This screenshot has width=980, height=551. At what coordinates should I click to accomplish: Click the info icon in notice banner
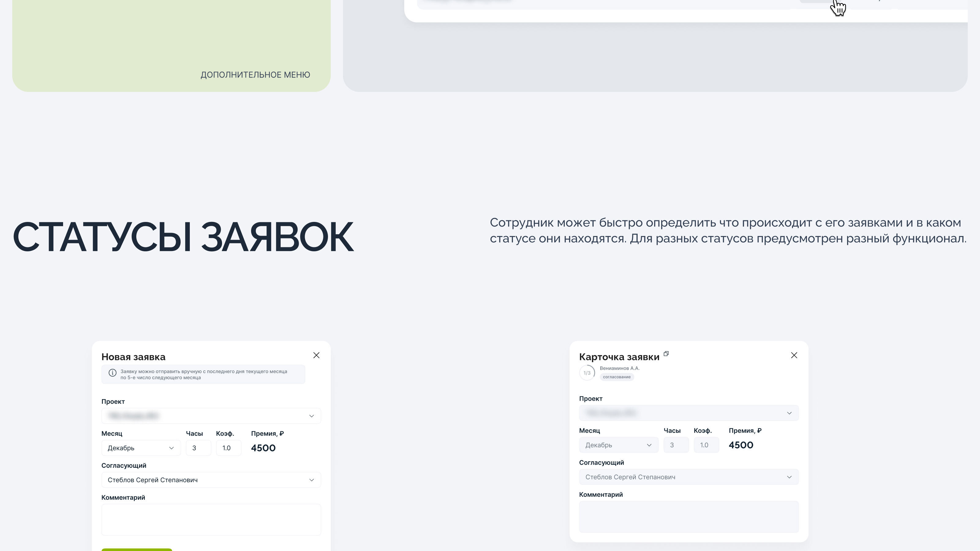coord(112,373)
